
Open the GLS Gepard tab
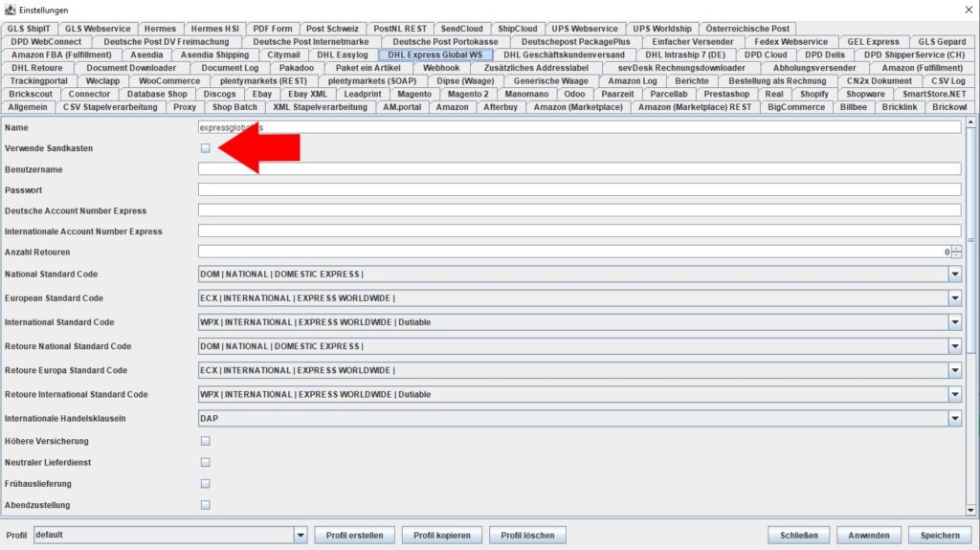[942, 42]
